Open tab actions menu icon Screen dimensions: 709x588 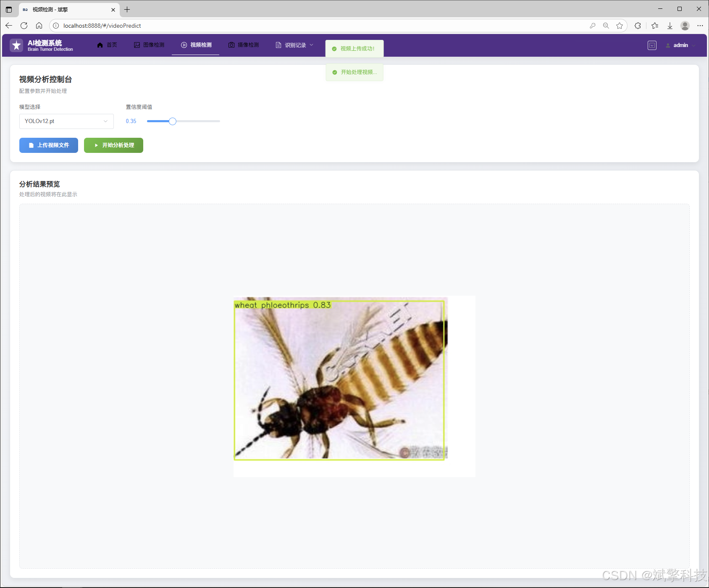(x=9, y=9)
